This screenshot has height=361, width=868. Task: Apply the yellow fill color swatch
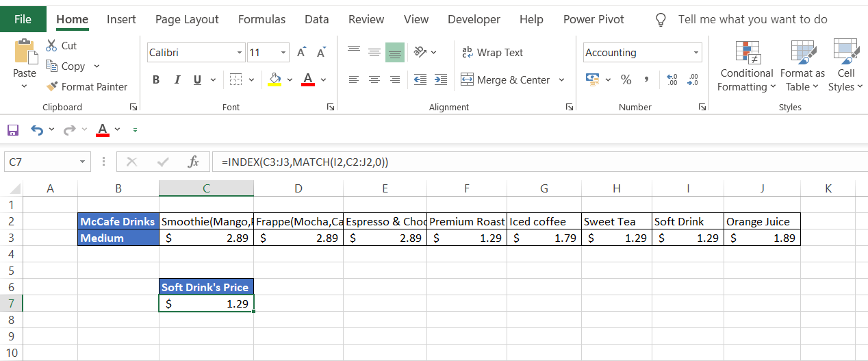click(275, 80)
